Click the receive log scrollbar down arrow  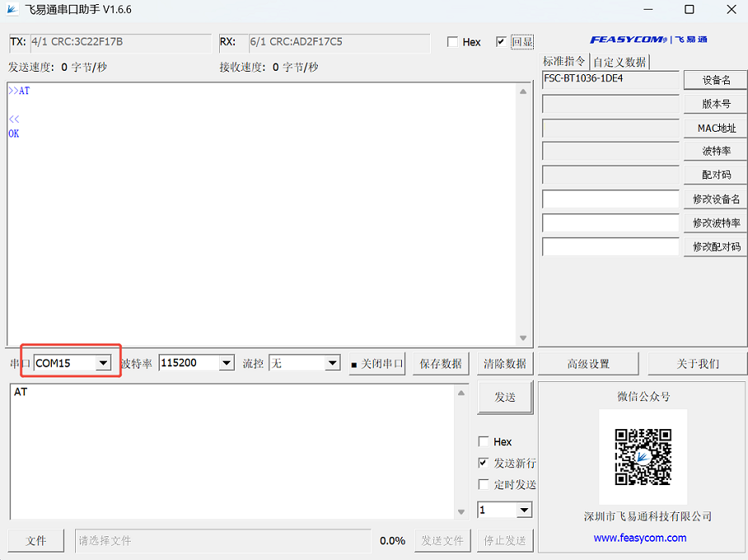coord(523,338)
